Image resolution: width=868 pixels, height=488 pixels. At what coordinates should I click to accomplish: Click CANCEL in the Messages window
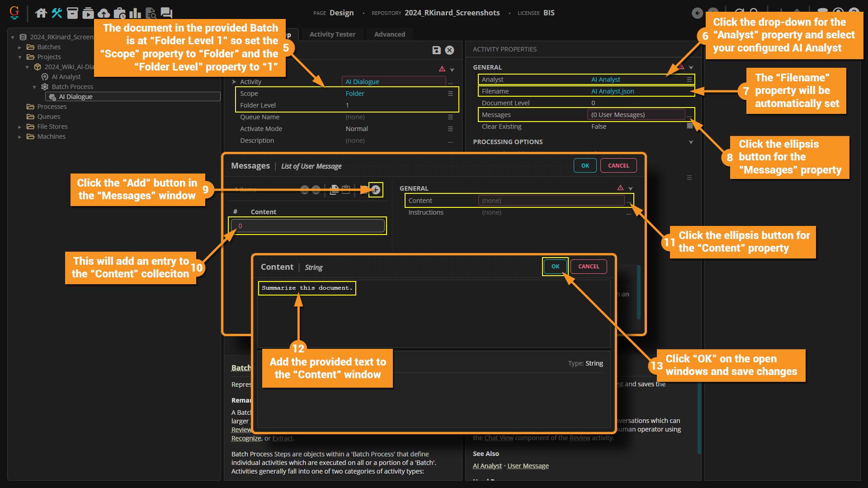[x=618, y=166]
